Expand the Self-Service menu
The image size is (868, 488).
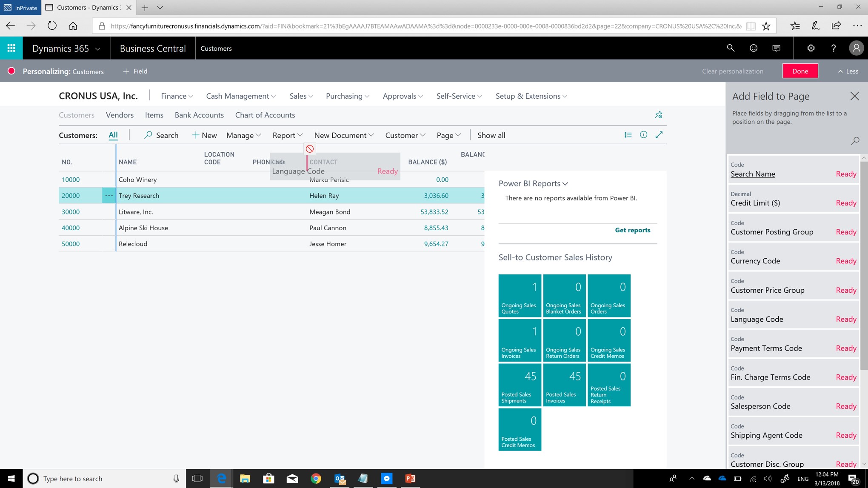459,96
